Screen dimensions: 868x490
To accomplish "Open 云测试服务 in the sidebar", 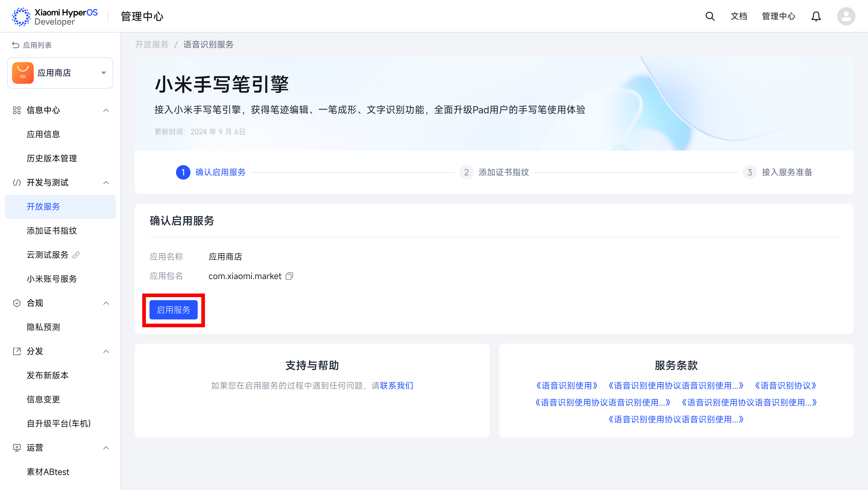I will pyautogui.click(x=48, y=255).
